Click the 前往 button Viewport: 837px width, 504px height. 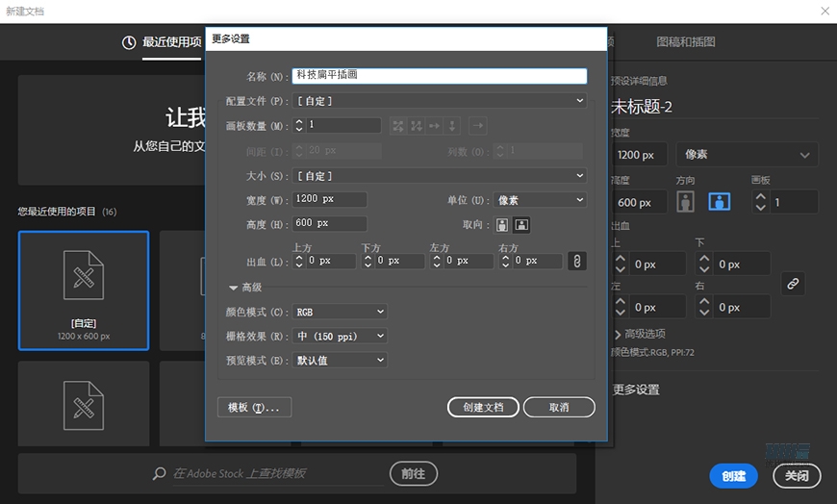[413, 473]
